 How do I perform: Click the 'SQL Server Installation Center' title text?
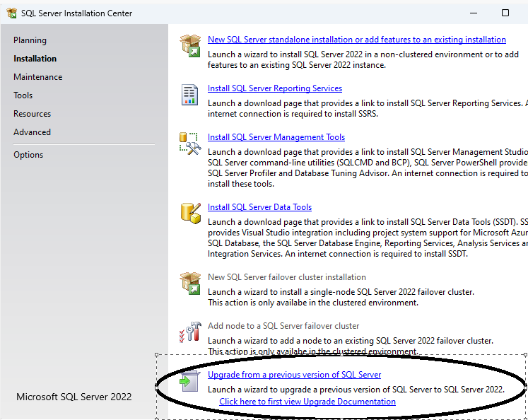point(76,13)
